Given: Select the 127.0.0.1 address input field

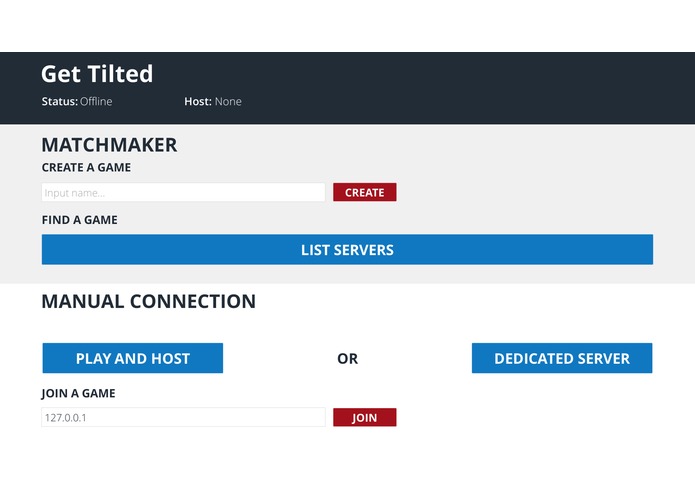Looking at the screenshot, I should [183, 417].
